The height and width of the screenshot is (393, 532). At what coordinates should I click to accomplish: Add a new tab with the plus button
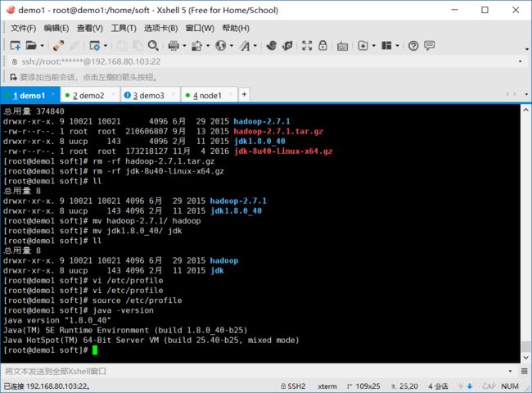244,94
